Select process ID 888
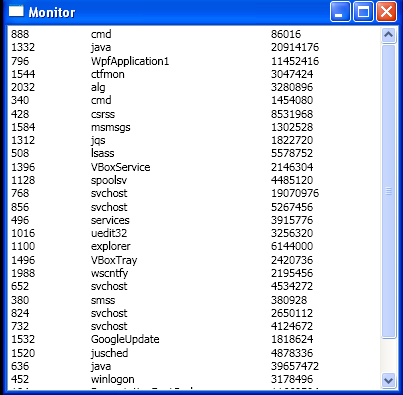The width and height of the screenshot is (403, 395). click(20, 34)
